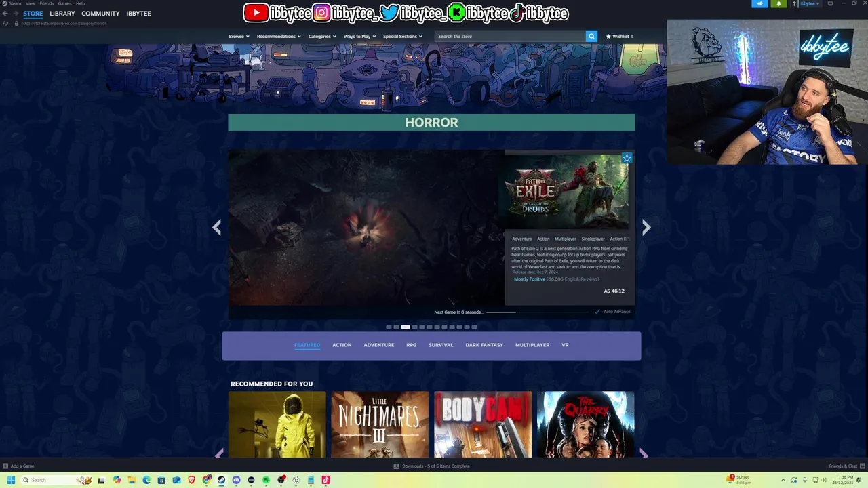Screen dimensions: 868x488
Task: Open Brave browser from the taskbar
Action: (191, 480)
